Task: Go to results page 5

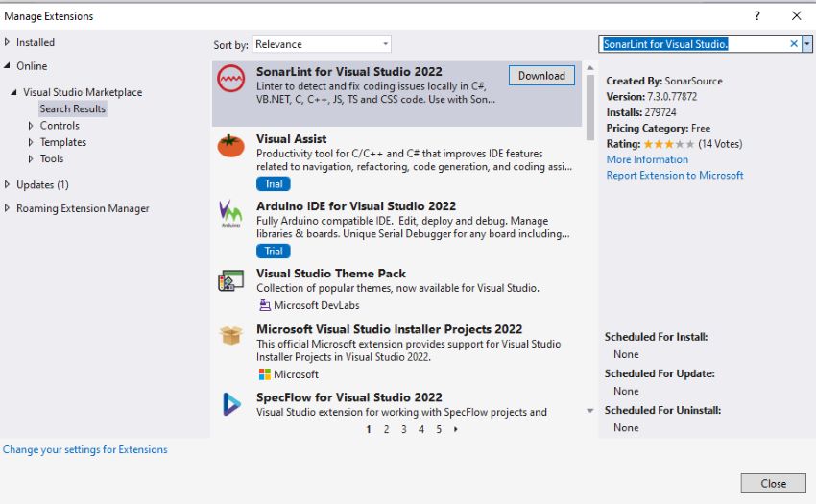Action: click(x=439, y=429)
